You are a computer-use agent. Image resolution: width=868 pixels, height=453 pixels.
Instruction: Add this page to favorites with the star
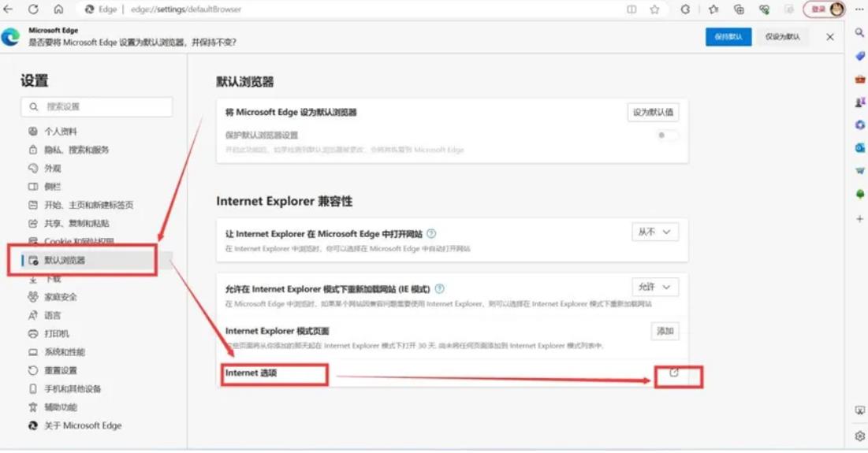[x=654, y=9]
